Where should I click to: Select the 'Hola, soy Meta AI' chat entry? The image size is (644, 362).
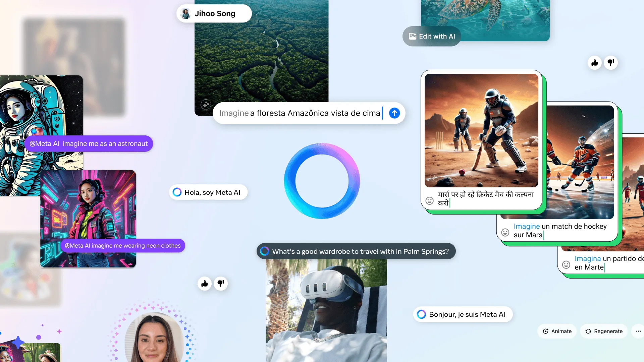208,192
